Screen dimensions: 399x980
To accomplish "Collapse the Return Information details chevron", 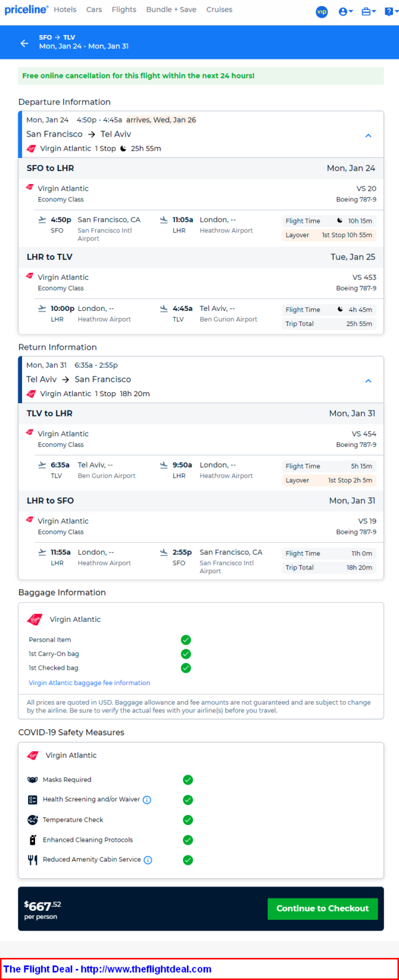I will click(368, 381).
